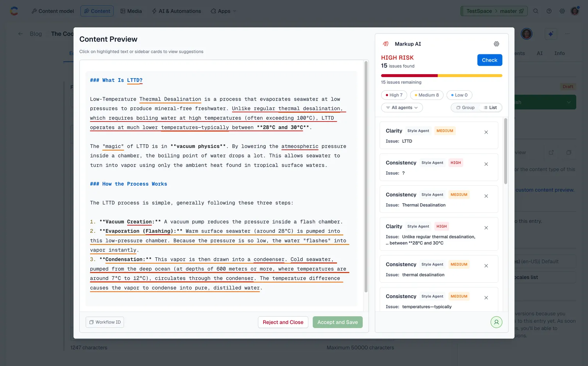Viewport: 588px width, 366px height.
Task: Switch issue view to List
Action: click(490, 108)
